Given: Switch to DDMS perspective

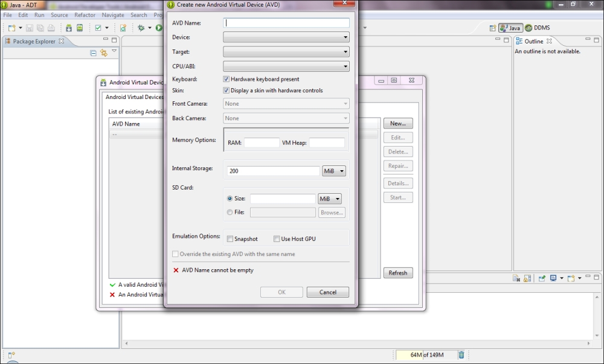Looking at the screenshot, I should click(x=537, y=28).
